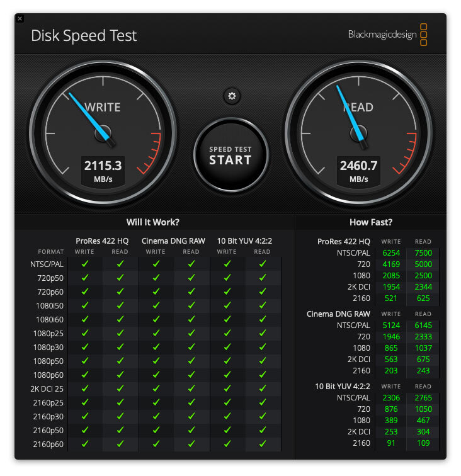Click 720p60 Cinema DNG RAW read checkmark
The height and width of the screenshot is (476, 461).
(x=191, y=292)
